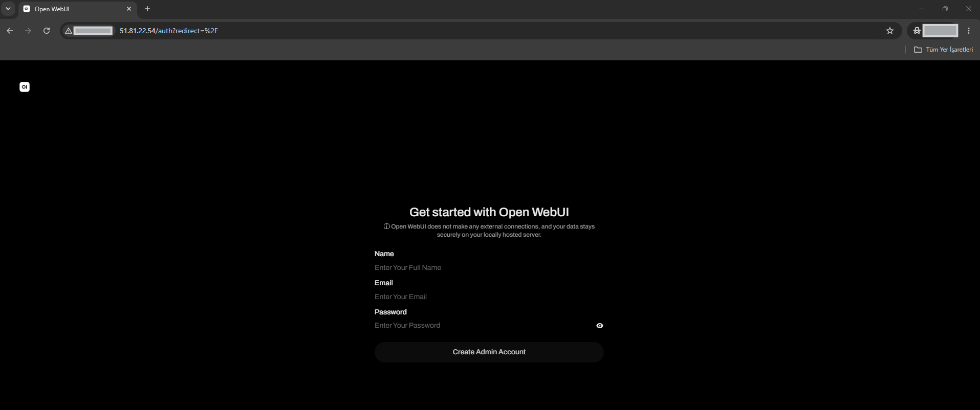Open a new tab with plus icon

147,9
